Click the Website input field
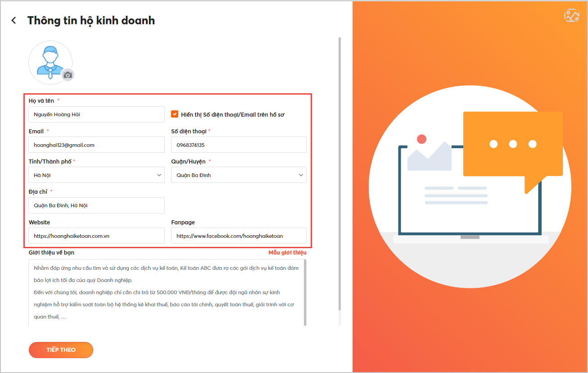The width and height of the screenshot is (588, 373). coord(96,236)
